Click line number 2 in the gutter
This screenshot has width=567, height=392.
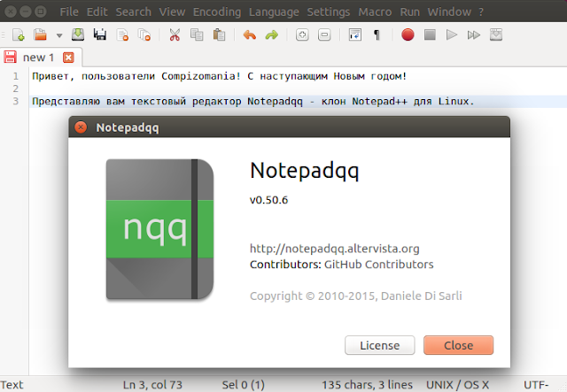[16, 88]
